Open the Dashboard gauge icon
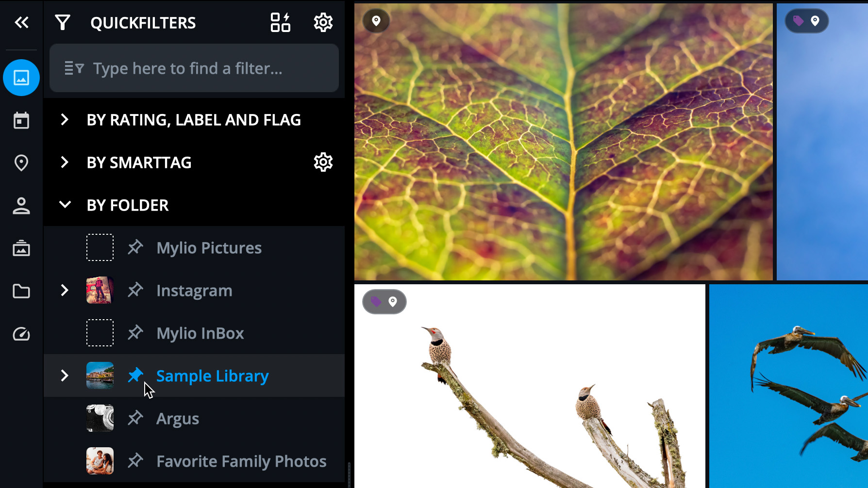The width and height of the screenshot is (868, 488). 21,334
